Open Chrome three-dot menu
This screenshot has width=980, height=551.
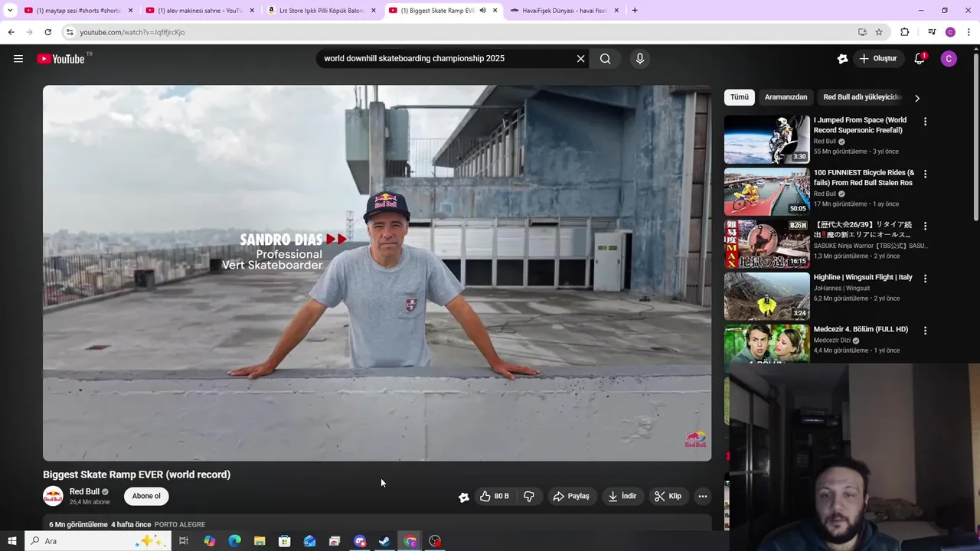pyautogui.click(x=969, y=32)
